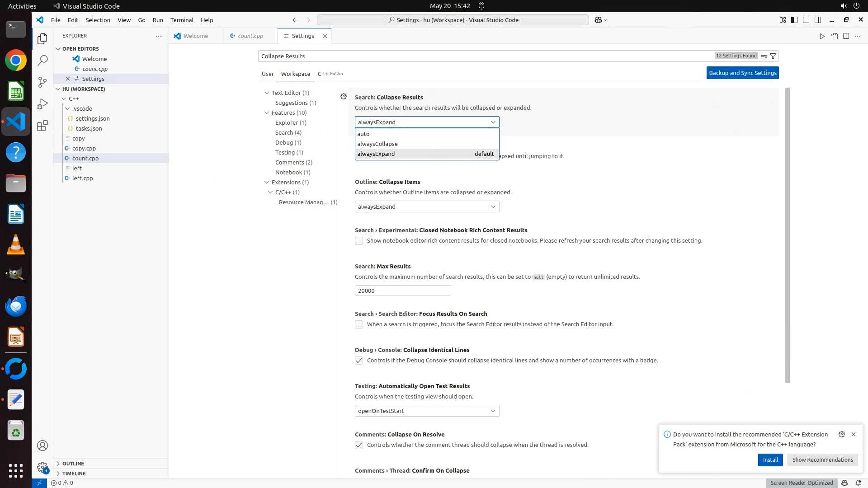Open the Search view in activity bar
Screen dimensions: 868x488
pyautogui.click(x=42, y=60)
